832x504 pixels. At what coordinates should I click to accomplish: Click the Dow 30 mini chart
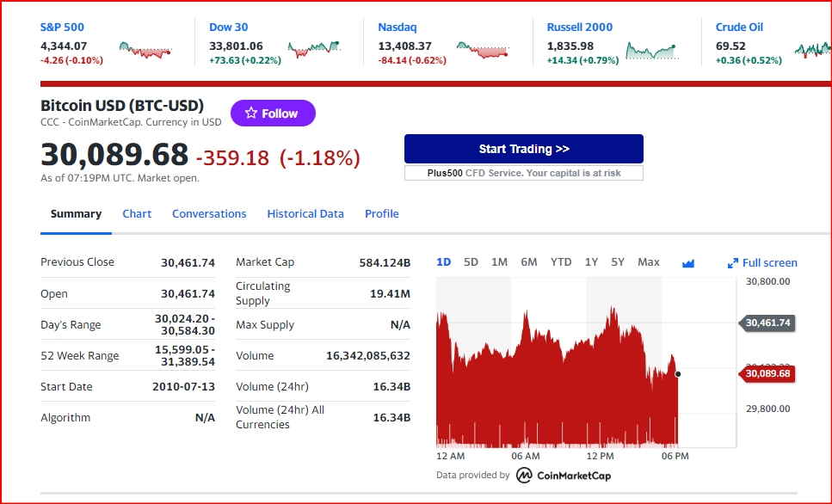click(x=314, y=49)
